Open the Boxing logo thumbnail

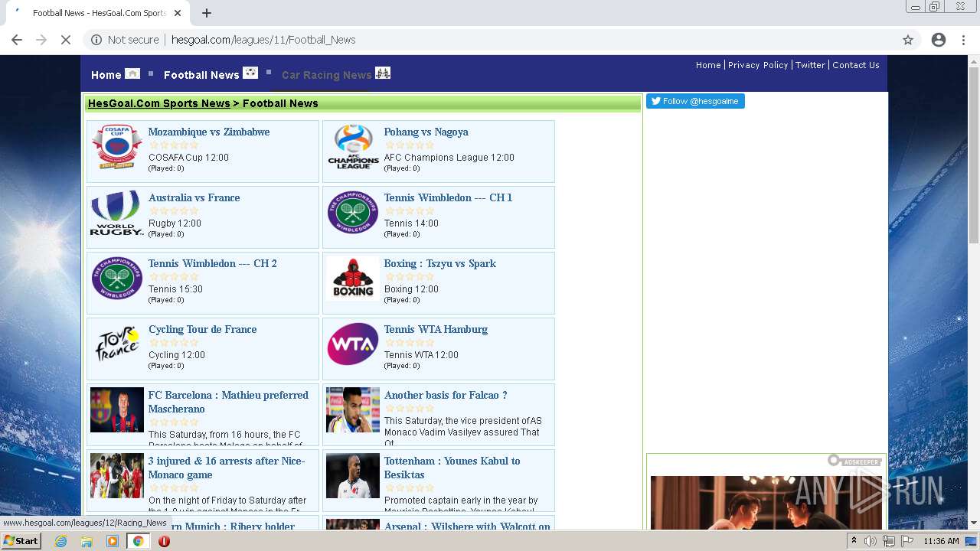coord(353,279)
